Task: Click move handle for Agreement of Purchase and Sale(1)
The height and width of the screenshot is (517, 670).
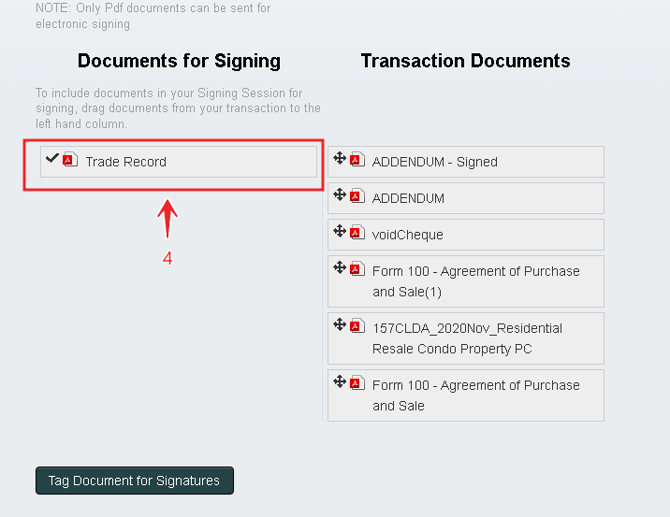Action: point(340,268)
